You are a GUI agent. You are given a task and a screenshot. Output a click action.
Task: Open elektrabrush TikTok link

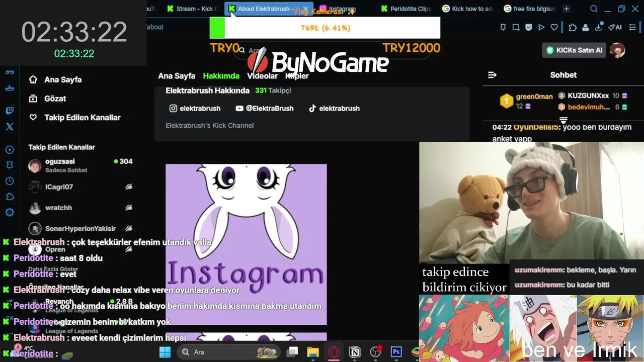(334, 108)
